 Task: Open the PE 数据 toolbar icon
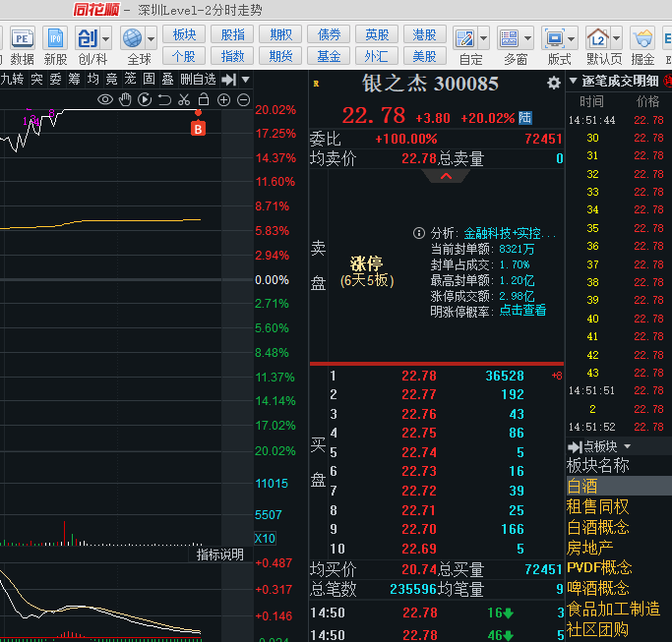tap(22, 45)
